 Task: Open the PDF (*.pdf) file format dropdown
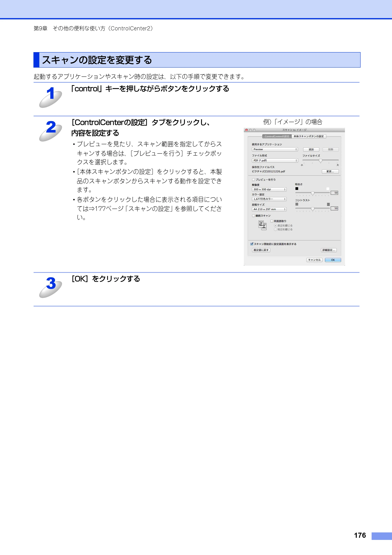pyautogui.click(x=275, y=161)
